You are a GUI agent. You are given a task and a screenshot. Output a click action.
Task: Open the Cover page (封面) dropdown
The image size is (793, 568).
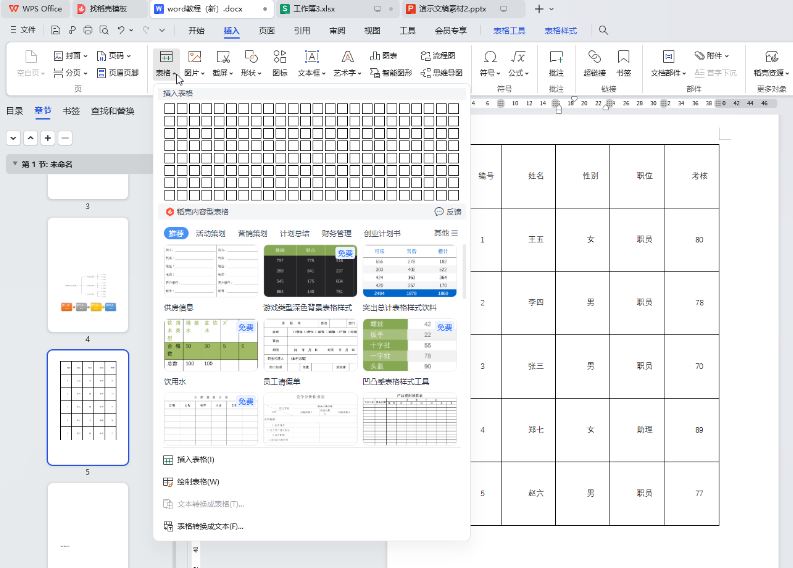71,56
